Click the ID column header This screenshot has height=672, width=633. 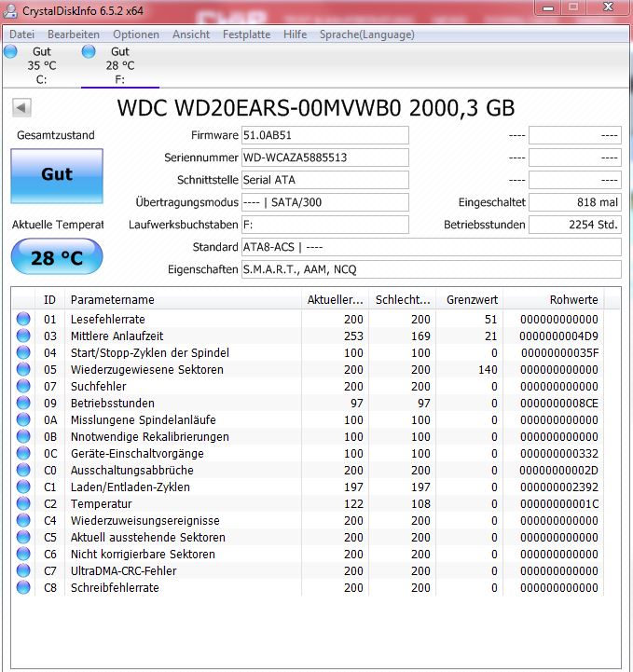point(49,299)
